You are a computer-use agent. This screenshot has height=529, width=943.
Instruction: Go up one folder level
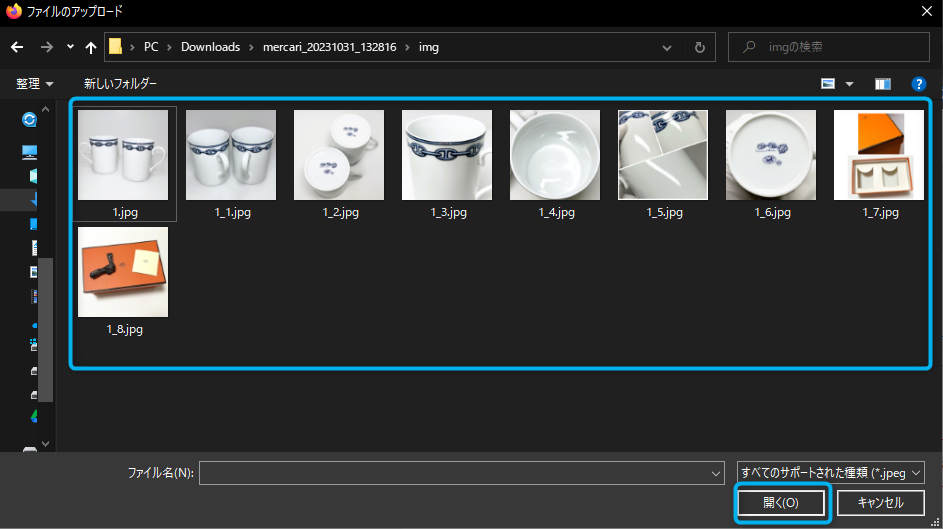coord(91,47)
